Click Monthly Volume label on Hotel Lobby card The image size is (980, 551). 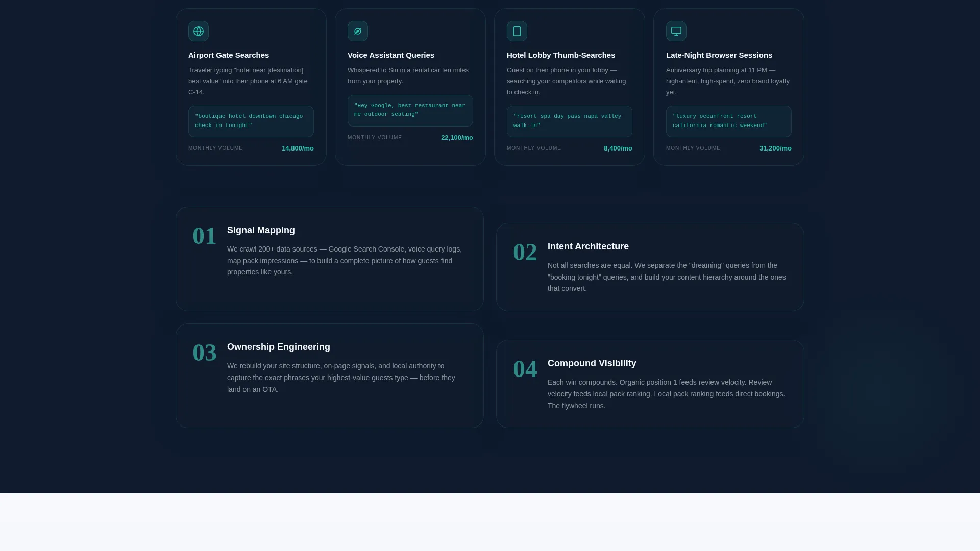534,148
